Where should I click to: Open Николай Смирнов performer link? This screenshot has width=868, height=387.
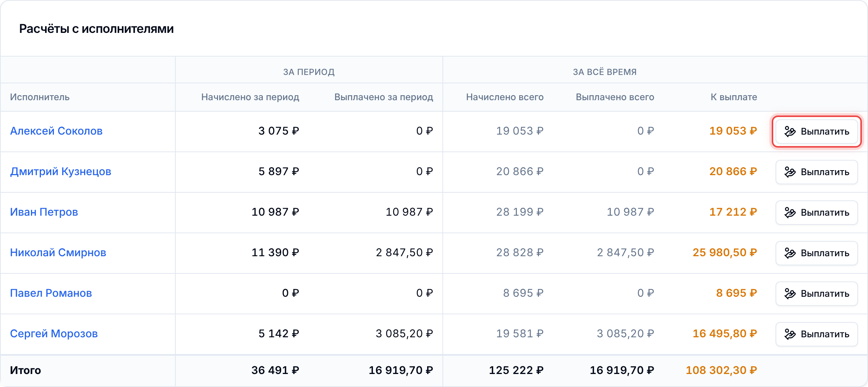(58, 252)
